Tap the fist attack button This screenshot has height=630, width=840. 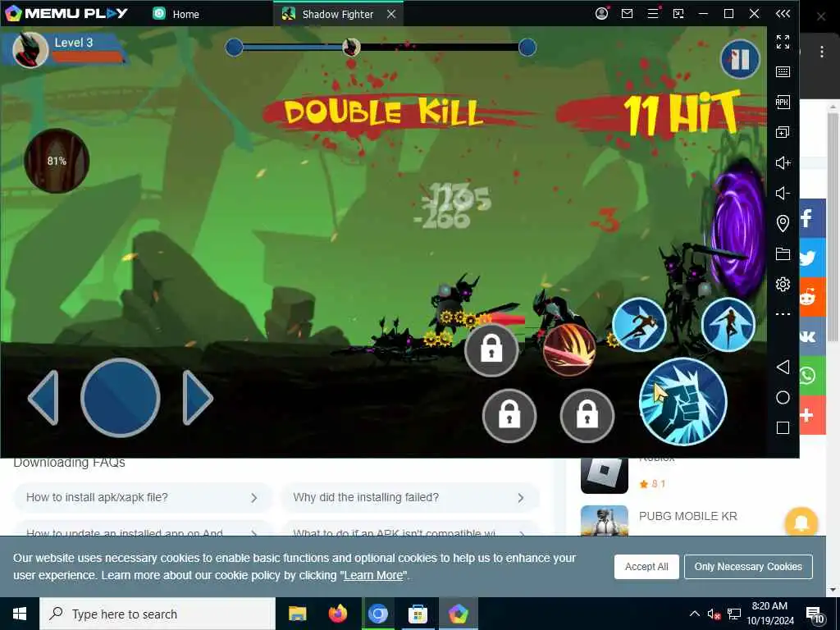(683, 402)
